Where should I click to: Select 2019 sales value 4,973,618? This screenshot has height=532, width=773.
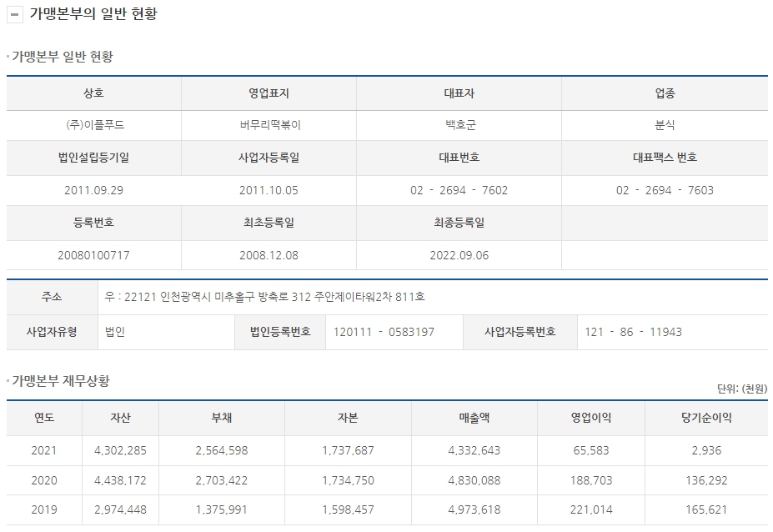click(474, 509)
